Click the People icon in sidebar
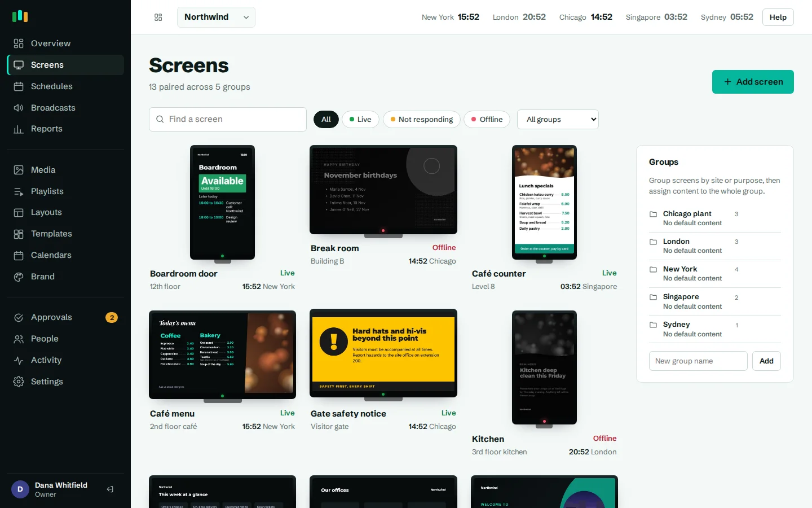The image size is (812, 508). [19, 339]
